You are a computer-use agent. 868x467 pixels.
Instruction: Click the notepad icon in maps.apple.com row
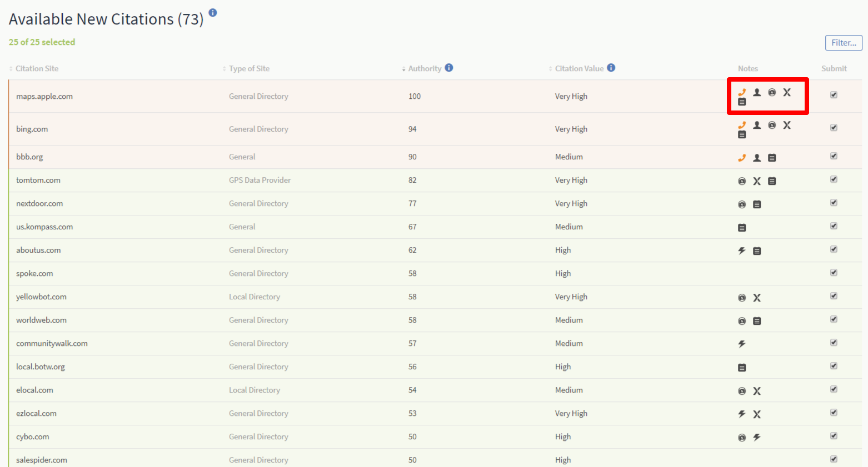[742, 102]
